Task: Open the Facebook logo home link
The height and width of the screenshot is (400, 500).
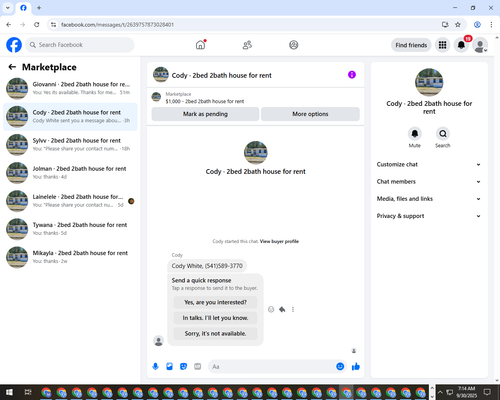Action: click(14, 45)
